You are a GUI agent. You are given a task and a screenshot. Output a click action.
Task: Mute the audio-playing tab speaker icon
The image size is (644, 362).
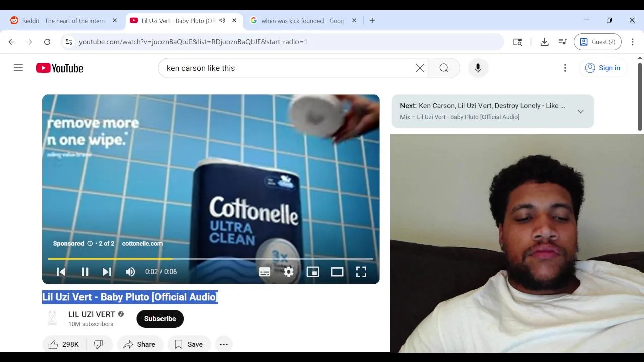tap(222, 21)
